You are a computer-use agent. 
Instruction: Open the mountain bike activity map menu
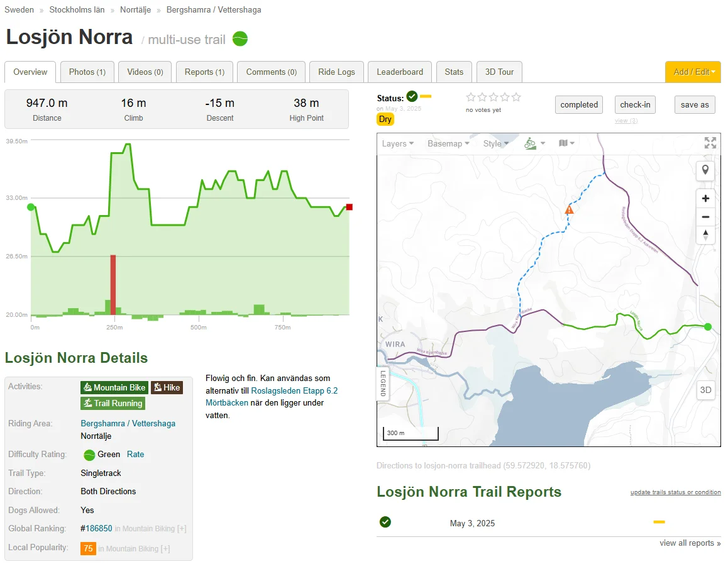534,143
